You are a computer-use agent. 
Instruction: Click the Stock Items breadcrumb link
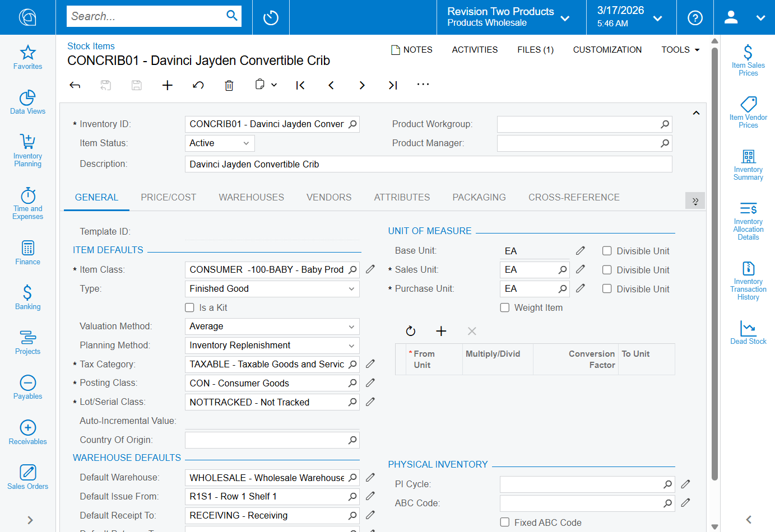[91, 46]
